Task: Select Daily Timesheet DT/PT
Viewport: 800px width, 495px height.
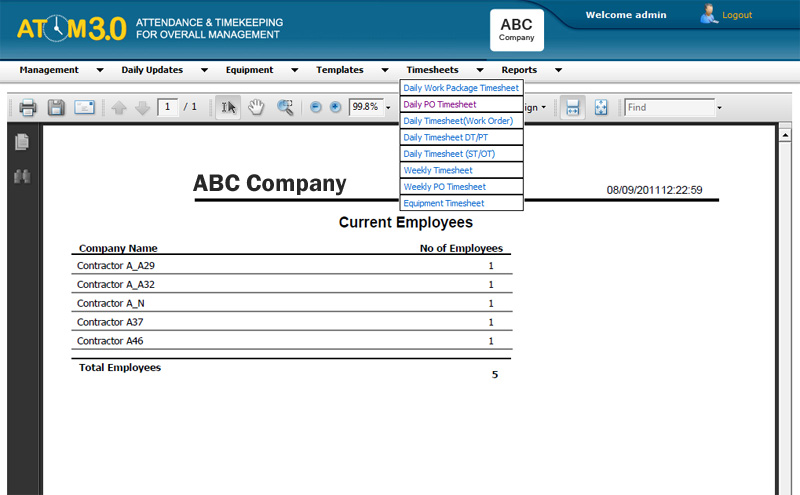Action: click(461, 137)
